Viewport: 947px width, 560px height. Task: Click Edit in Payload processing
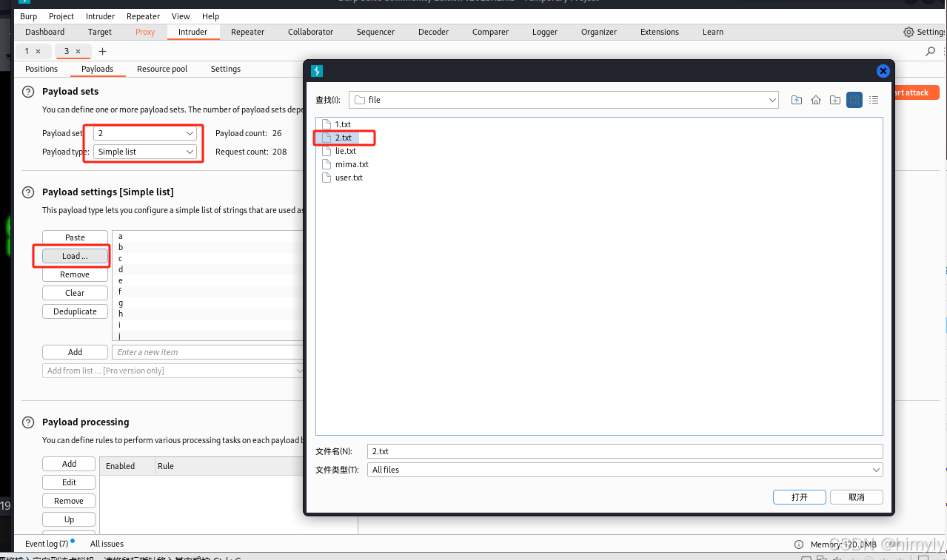[69, 482]
